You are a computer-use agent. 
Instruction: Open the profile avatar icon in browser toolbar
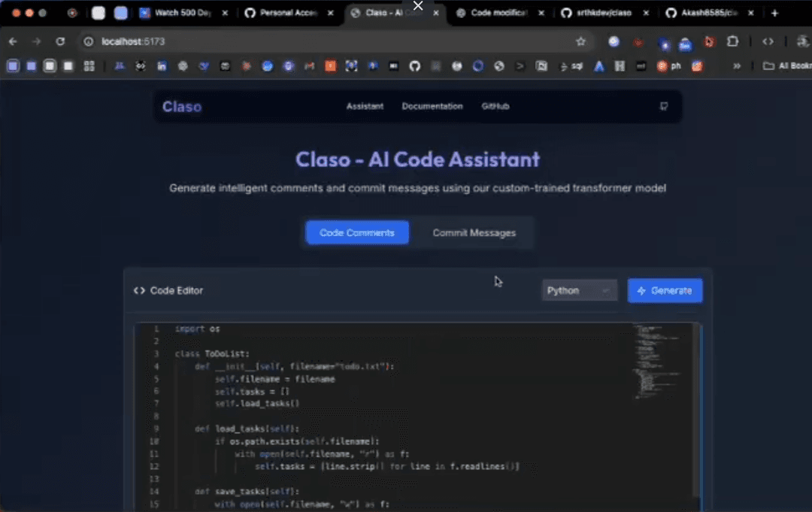(x=802, y=41)
